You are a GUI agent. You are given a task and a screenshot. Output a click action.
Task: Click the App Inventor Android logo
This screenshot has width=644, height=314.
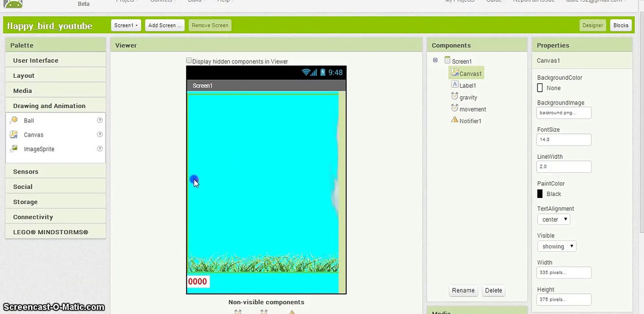(13, 4)
